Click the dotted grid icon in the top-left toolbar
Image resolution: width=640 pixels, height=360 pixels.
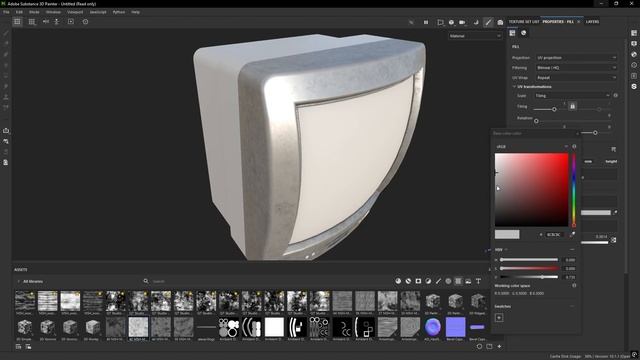pyautogui.click(x=31, y=22)
